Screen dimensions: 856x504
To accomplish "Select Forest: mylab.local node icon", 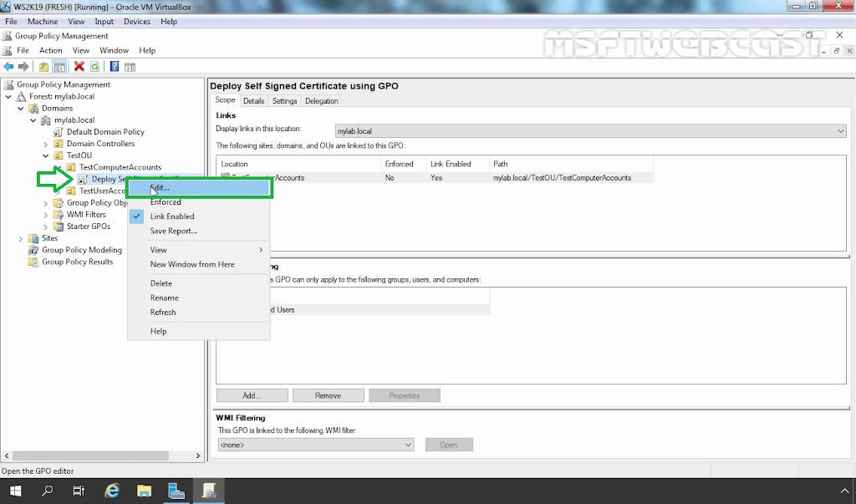I will tap(21, 97).
